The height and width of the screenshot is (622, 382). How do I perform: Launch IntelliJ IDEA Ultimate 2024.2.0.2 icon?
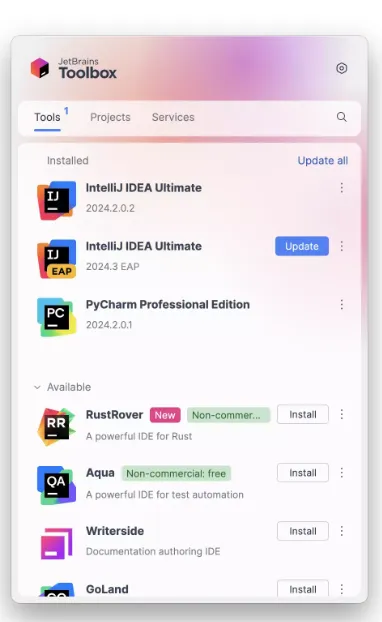(56, 200)
